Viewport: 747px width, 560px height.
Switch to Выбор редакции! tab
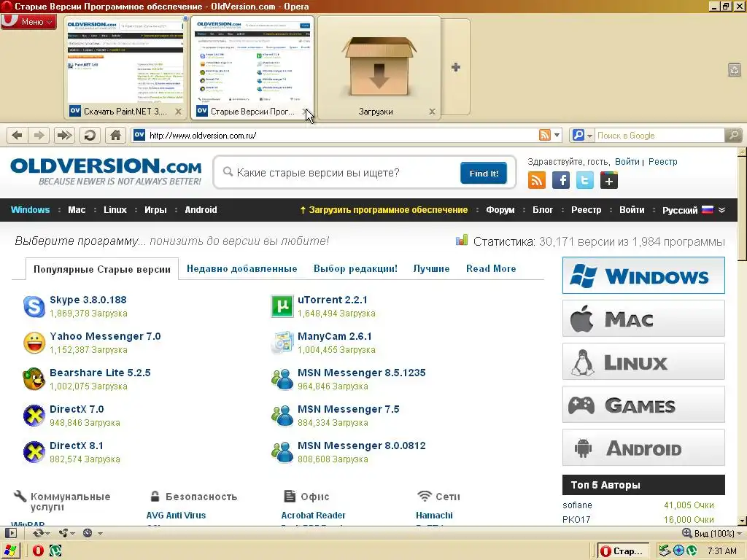(355, 268)
